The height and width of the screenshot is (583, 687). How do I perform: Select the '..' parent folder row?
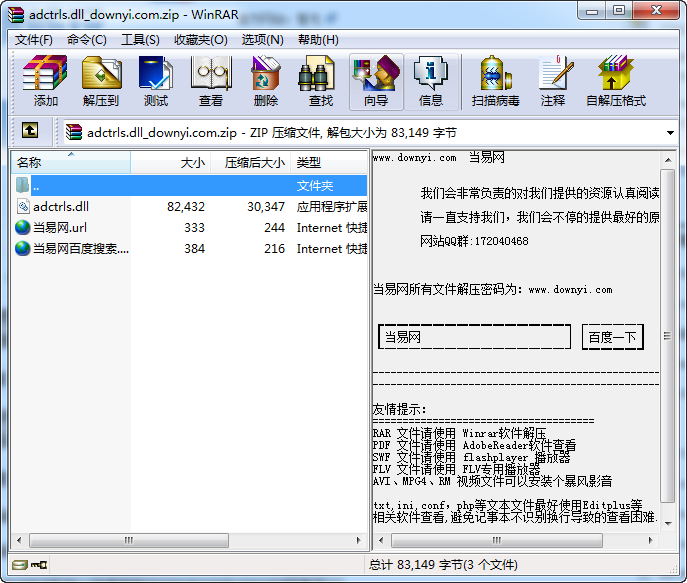189,185
